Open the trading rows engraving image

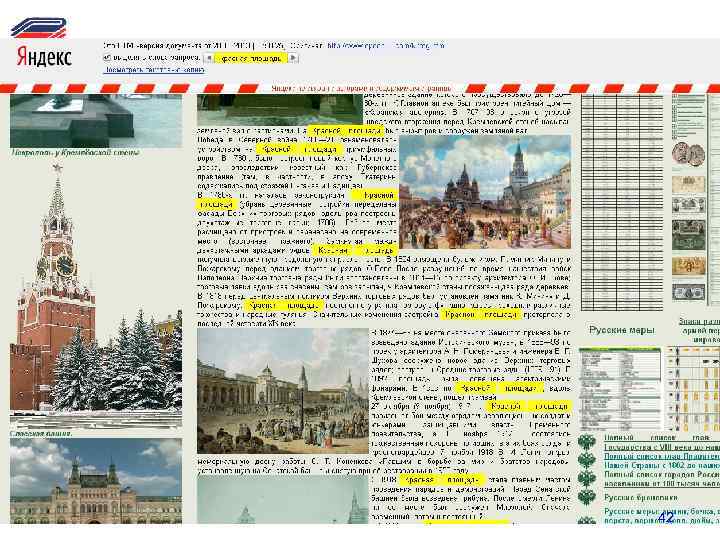[x=283, y=391]
